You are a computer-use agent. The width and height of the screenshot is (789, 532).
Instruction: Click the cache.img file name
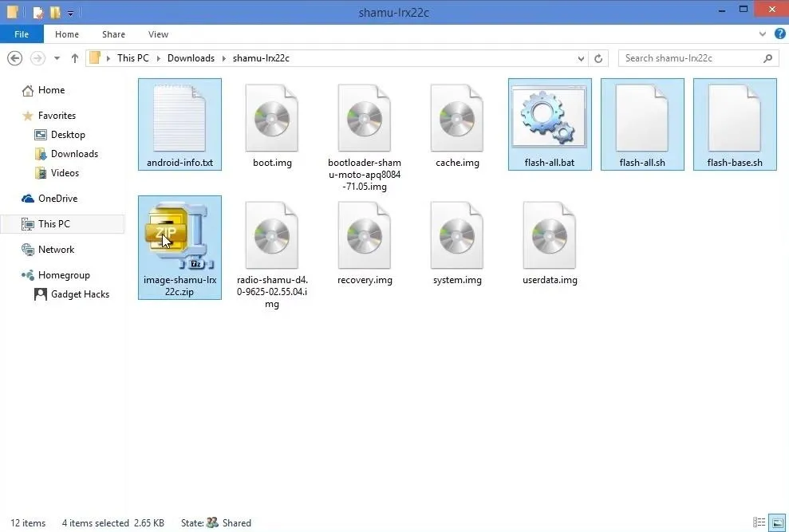coord(457,163)
